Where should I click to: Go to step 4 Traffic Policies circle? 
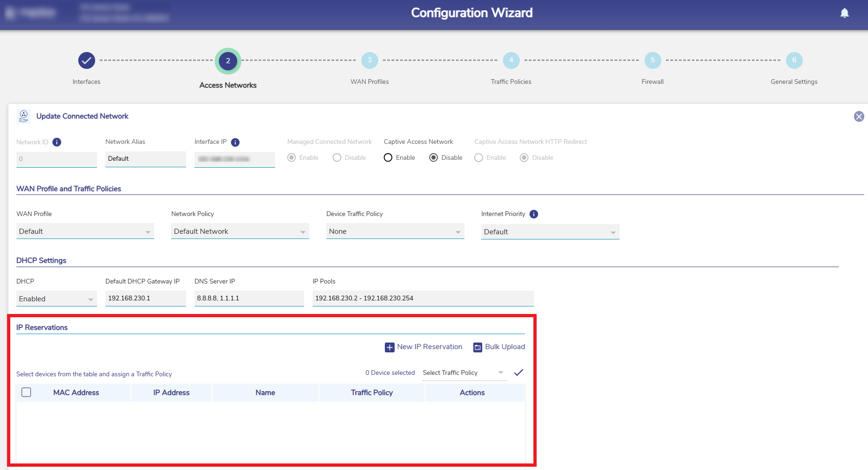[511, 60]
